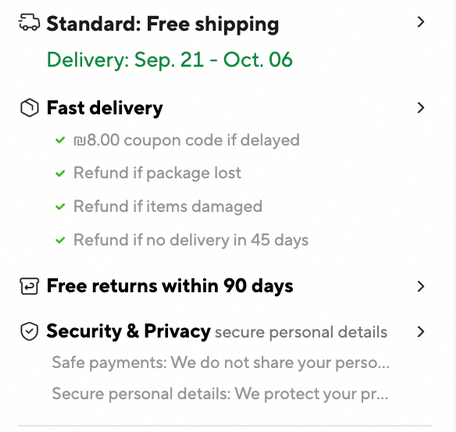Expand Free returns within 90 days chevron

click(x=421, y=286)
